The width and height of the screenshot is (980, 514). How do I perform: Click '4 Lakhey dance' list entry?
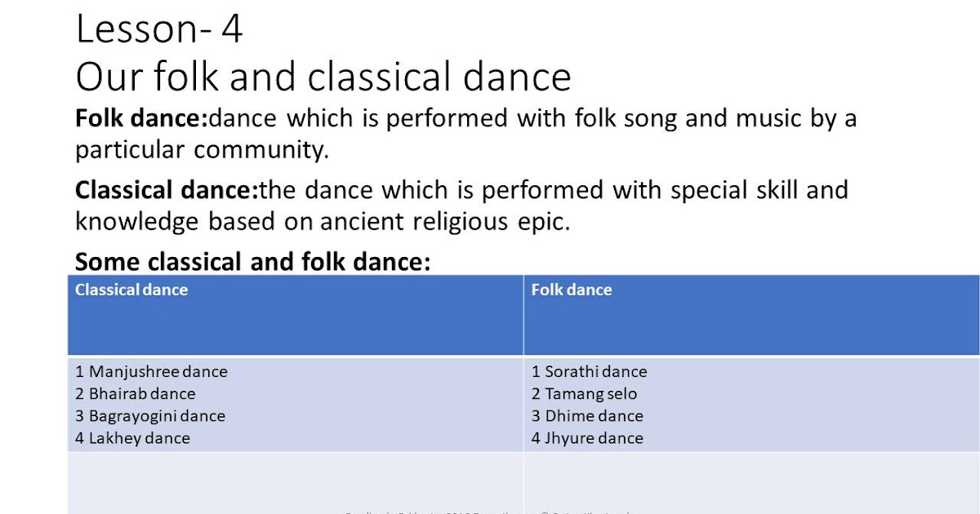(132, 438)
